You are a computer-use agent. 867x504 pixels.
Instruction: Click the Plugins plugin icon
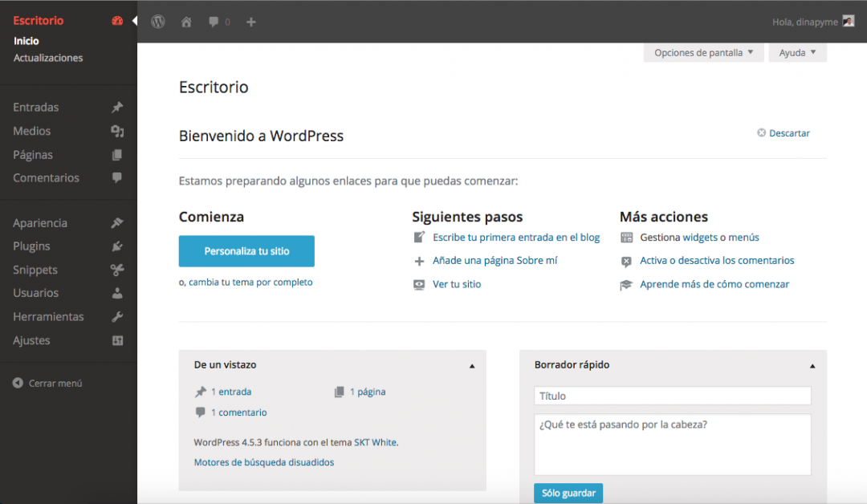tap(117, 246)
